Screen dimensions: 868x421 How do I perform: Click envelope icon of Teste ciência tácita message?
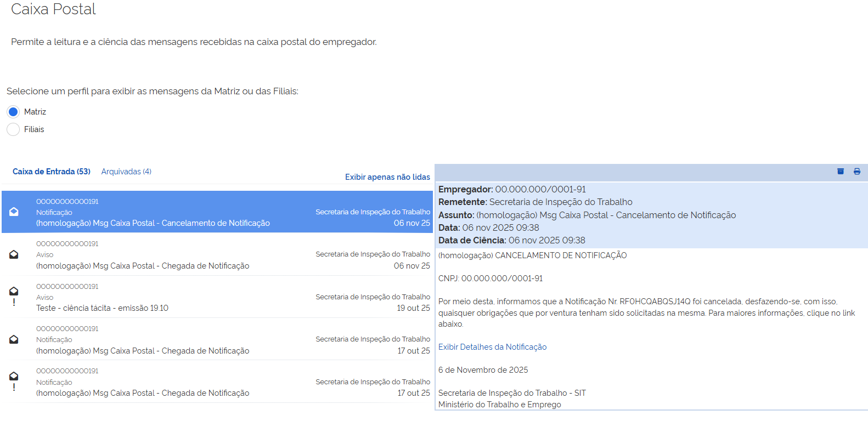[14, 291]
